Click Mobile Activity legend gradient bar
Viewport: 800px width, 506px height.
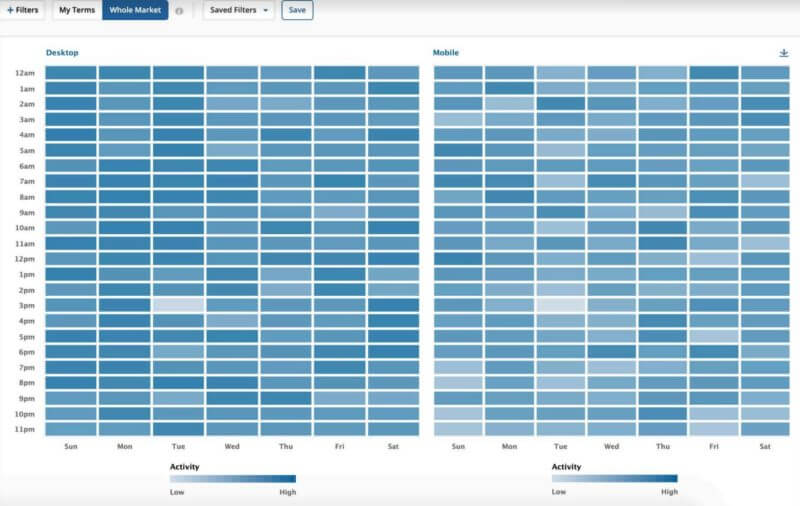[614, 478]
